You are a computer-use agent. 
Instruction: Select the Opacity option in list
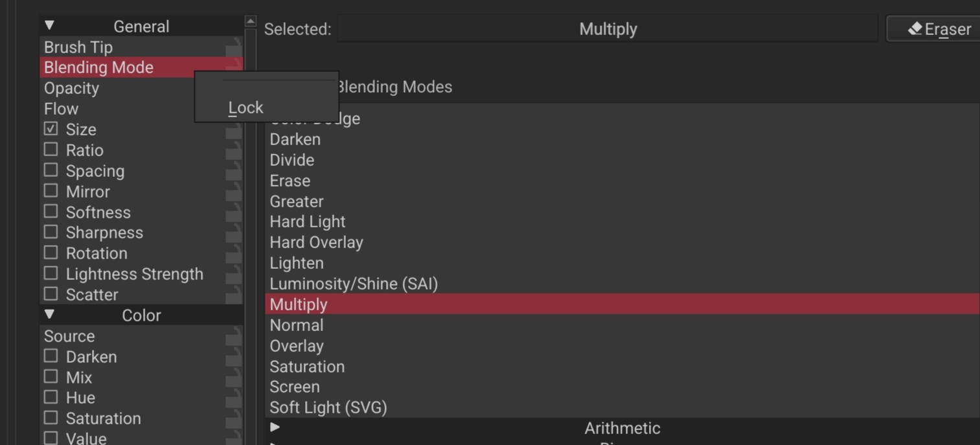pos(71,88)
